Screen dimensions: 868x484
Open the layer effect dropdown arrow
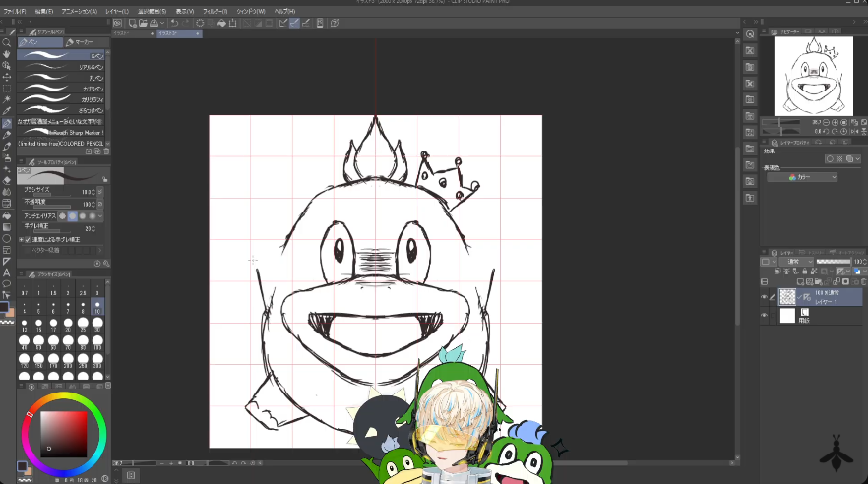pos(857,159)
